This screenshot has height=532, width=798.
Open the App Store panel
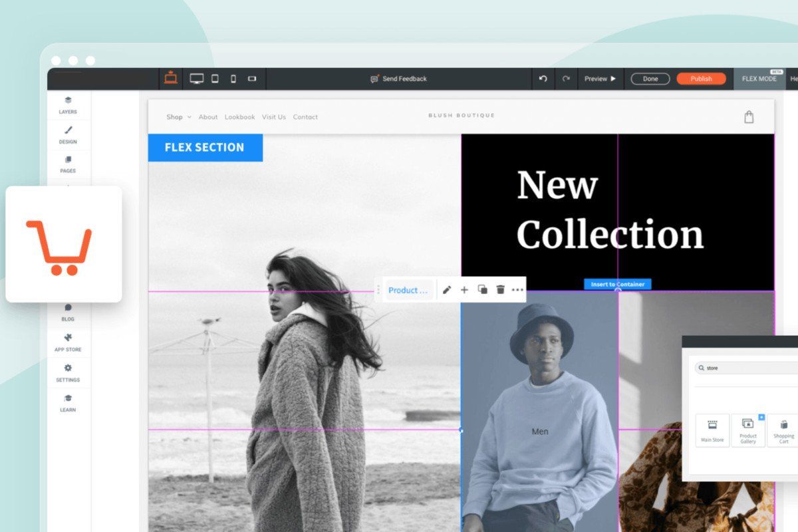[x=68, y=342]
